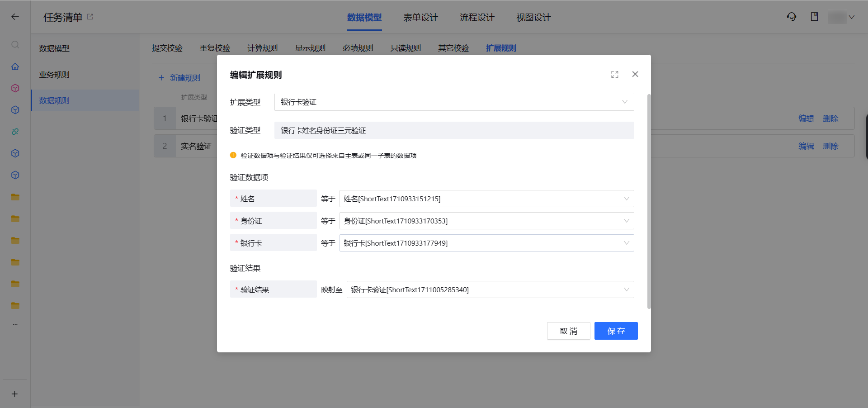
Task: Open the user account dropdown arrow
Action: pyautogui.click(x=852, y=17)
